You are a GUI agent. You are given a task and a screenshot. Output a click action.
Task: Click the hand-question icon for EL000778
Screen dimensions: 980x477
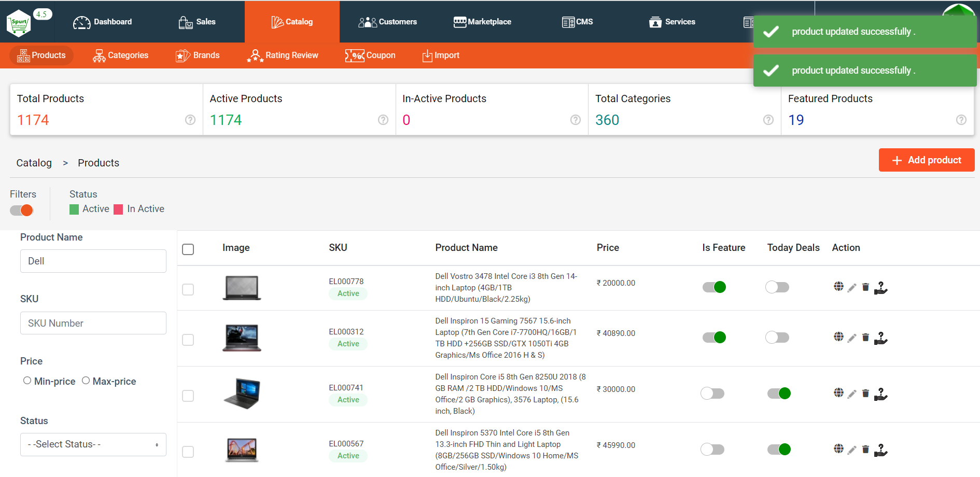click(881, 288)
